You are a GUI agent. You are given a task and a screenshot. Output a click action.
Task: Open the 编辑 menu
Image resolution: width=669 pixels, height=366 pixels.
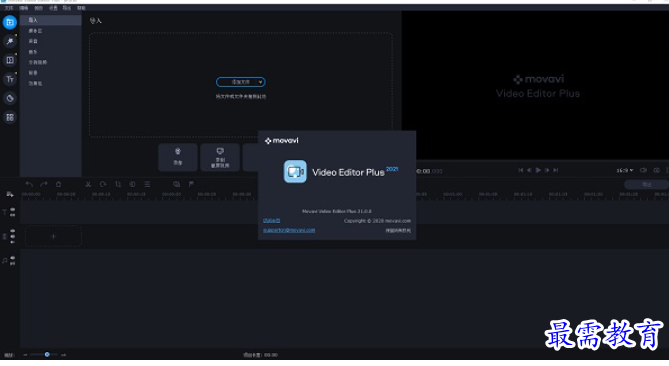24,8
